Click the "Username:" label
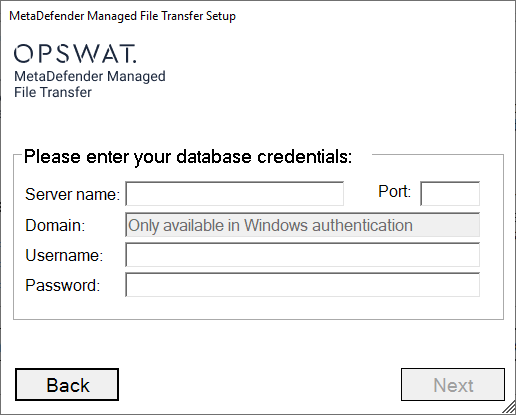The width and height of the screenshot is (516, 415). pyautogui.click(x=64, y=255)
